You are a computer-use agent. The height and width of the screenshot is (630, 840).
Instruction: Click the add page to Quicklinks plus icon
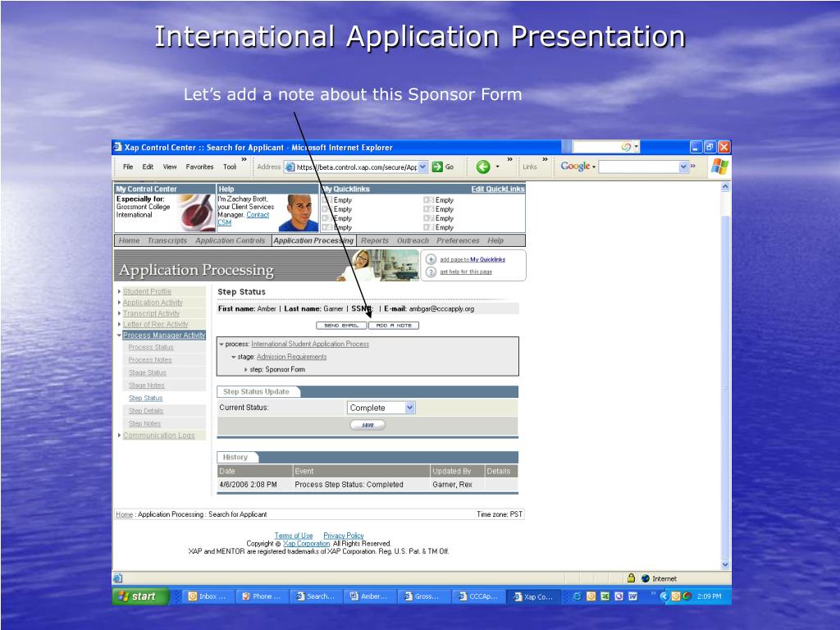pos(431,259)
